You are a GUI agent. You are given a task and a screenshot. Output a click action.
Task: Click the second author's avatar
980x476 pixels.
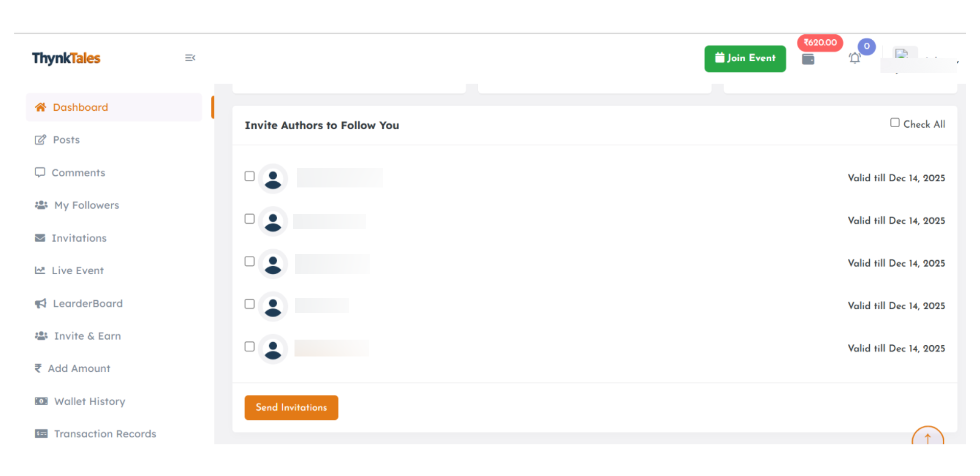click(x=273, y=222)
